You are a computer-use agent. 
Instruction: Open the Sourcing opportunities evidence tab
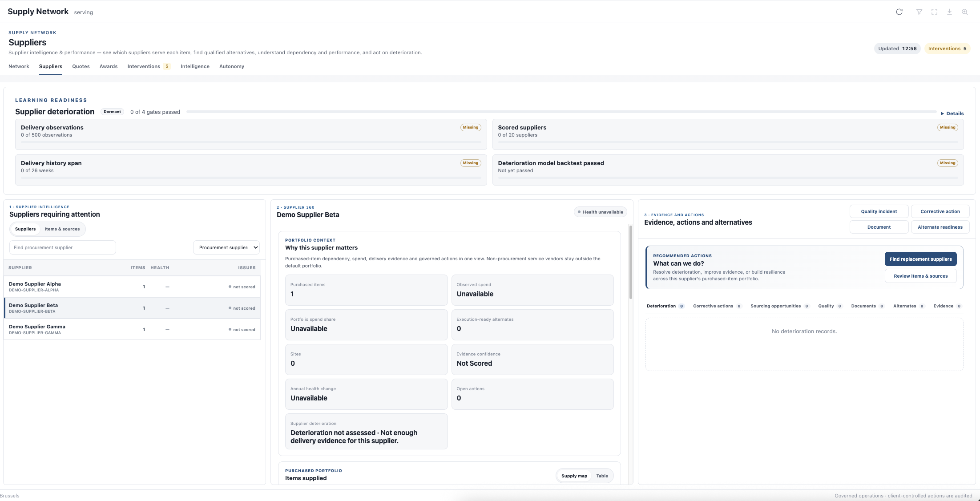click(x=779, y=306)
